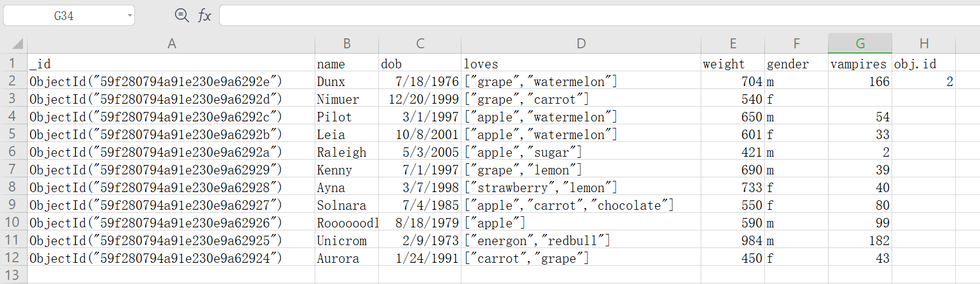
Task: Click the cell containing name Dunx
Action: (x=347, y=82)
